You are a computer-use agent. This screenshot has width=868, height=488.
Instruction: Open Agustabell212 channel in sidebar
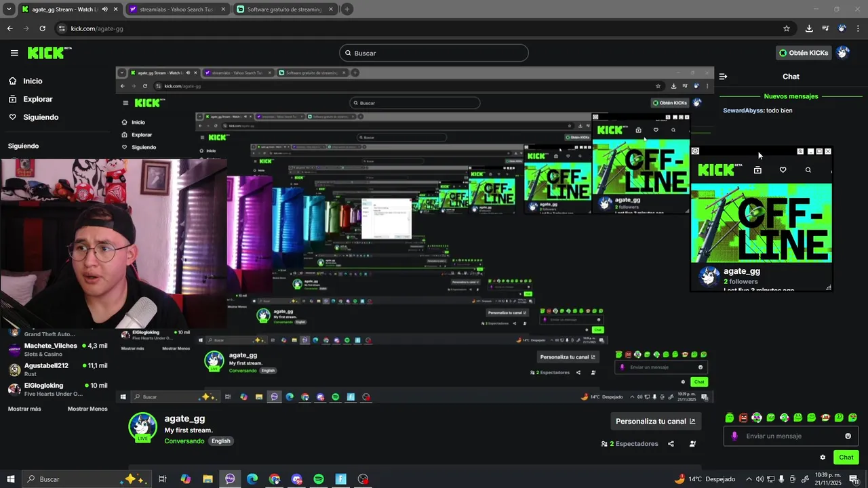point(58,369)
